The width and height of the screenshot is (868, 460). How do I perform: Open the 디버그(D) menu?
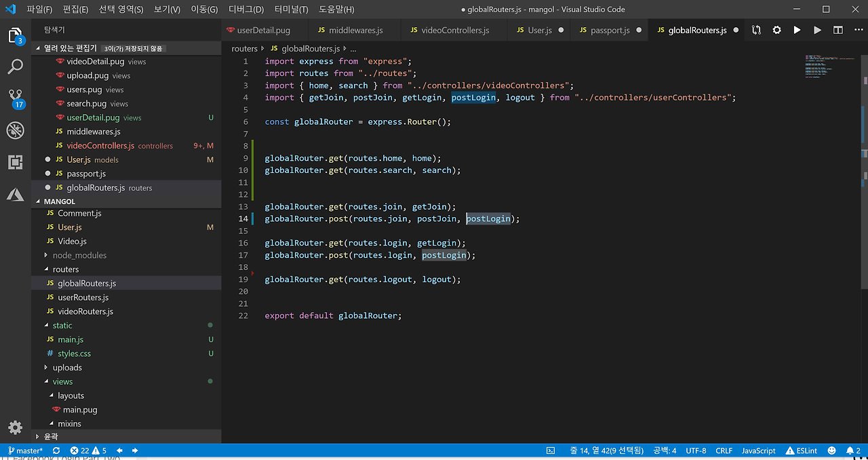coord(246,9)
